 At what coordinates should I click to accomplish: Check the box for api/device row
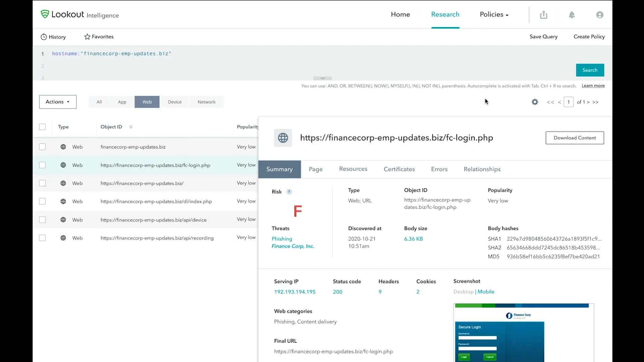click(42, 220)
